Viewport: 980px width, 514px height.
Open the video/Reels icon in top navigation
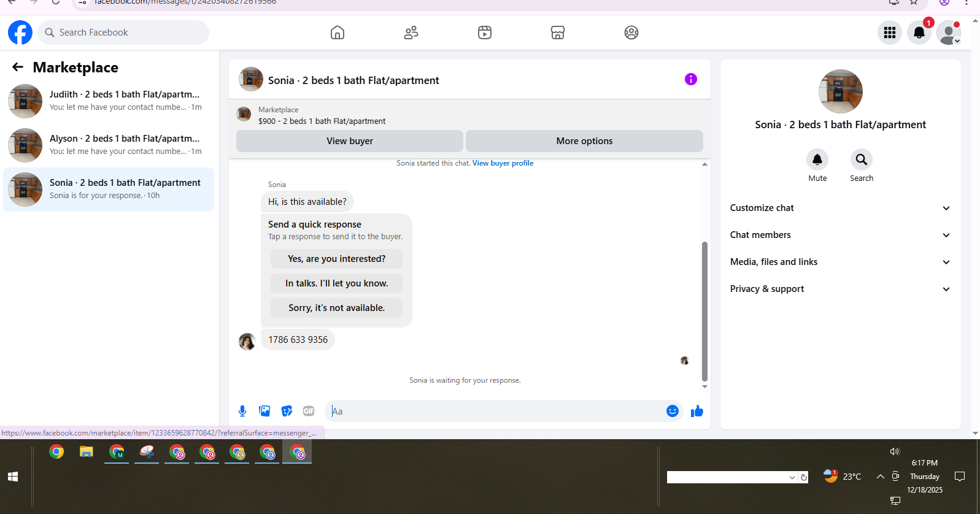pyautogui.click(x=485, y=33)
